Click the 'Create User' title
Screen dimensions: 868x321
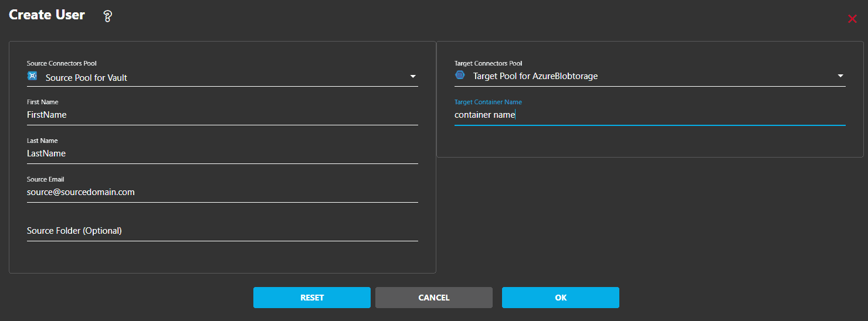(47, 15)
